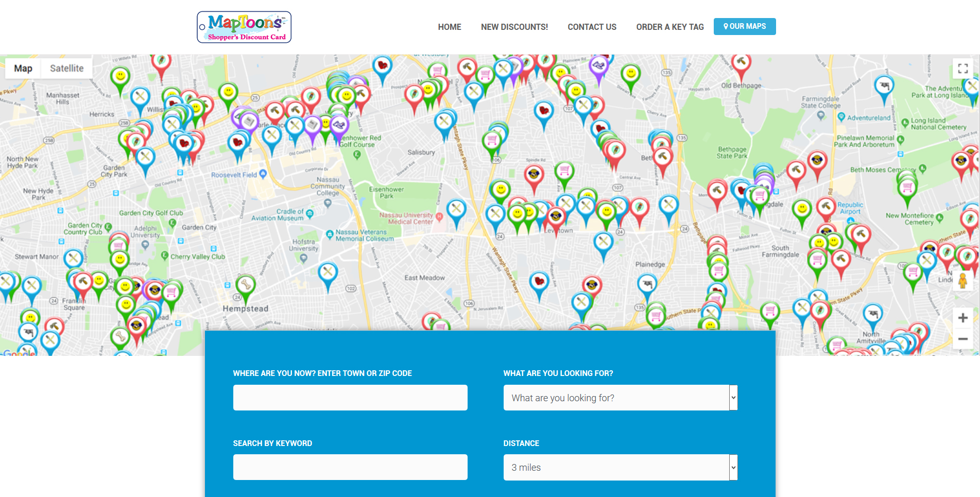Switch map to Satellite view
The height and width of the screenshot is (497, 980).
pyautogui.click(x=66, y=68)
